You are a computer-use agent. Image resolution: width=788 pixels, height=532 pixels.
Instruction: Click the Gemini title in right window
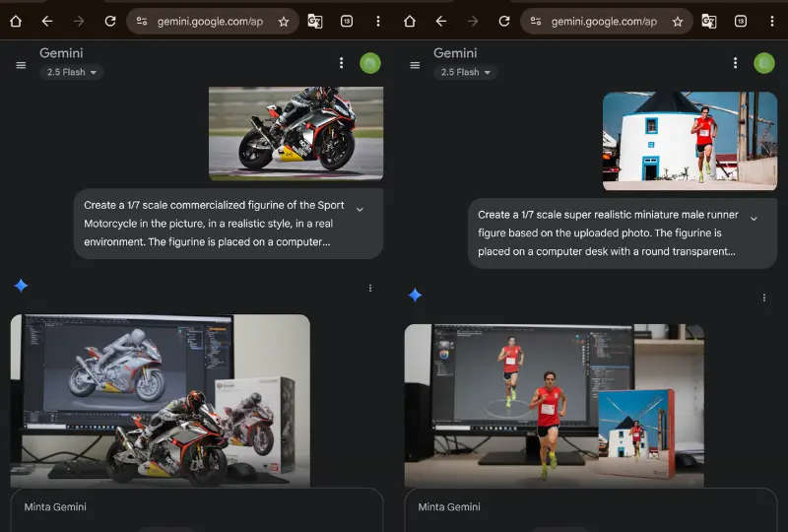point(455,53)
